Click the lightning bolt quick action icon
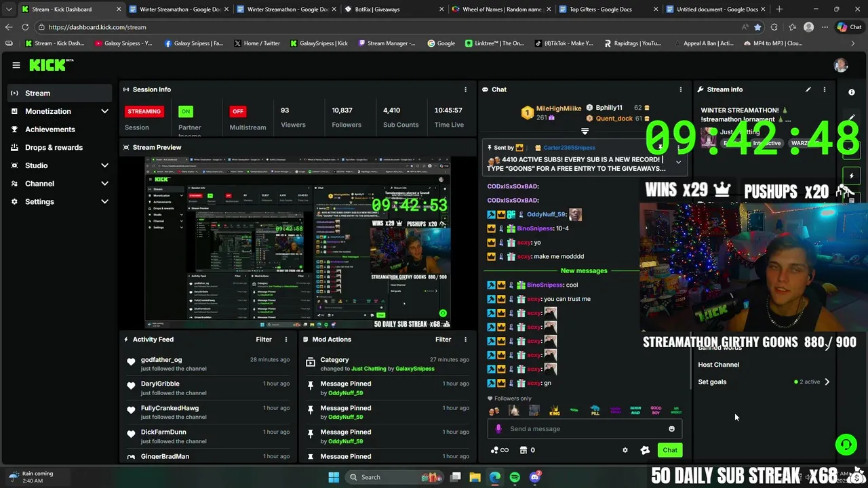The width and height of the screenshot is (868, 488). click(x=852, y=176)
